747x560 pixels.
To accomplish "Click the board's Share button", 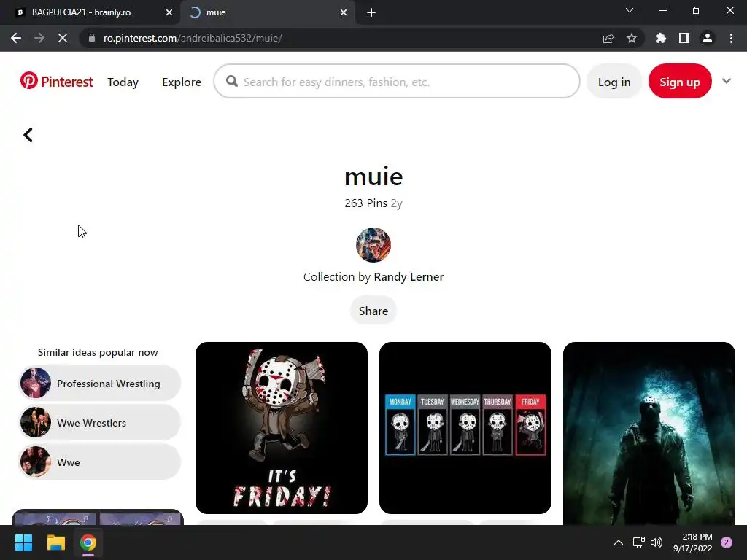I will pyautogui.click(x=373, y=311).
